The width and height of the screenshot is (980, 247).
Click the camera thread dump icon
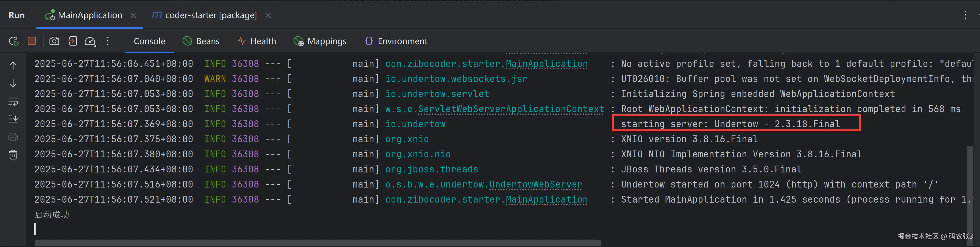coord(54,41)
